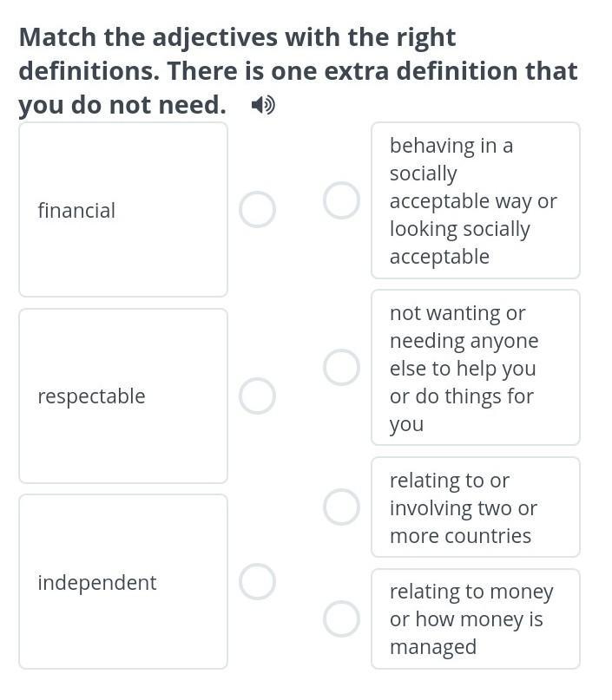Click the word 'respectable' label text
The height and width of the screenshot is (700, 612).
pyautogui.click(x=91, y=396)
